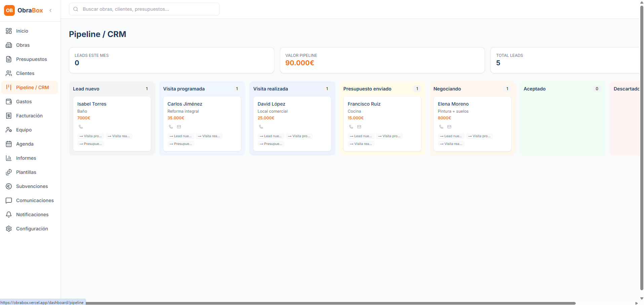Click the LEADS ESTE MES label
Image resolution: width=644 pixels, height=305 pixels.
point(91,55)
